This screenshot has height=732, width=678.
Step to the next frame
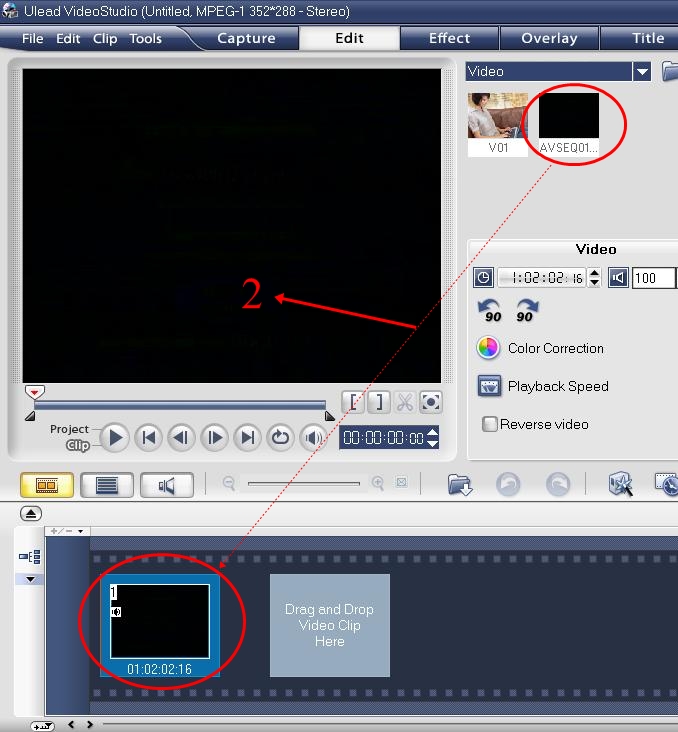[x=214, y=438]
